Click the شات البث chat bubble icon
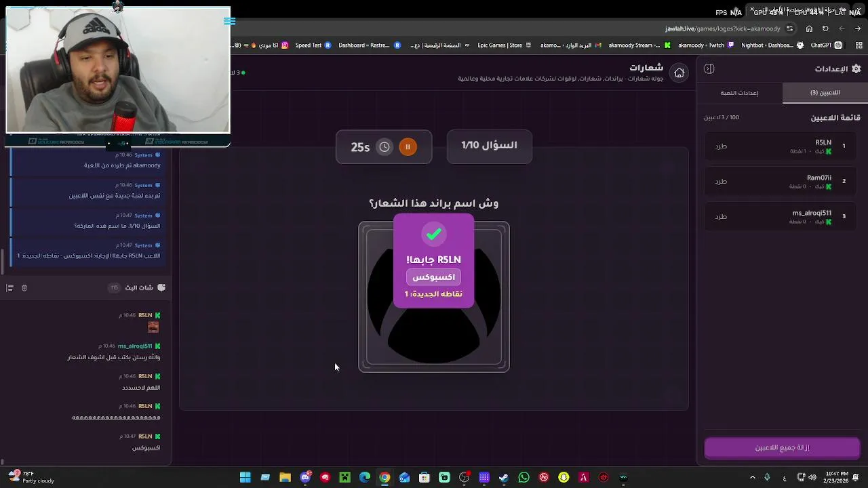The height and width of the screenshot is (488, 868). pyautogui.click(x=161, y=288)
